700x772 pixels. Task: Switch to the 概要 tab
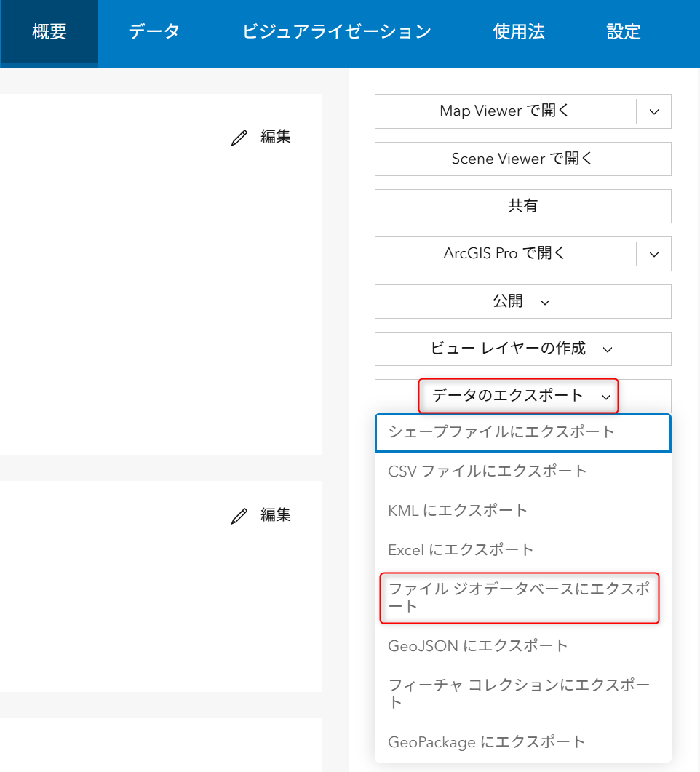(49, 32)
